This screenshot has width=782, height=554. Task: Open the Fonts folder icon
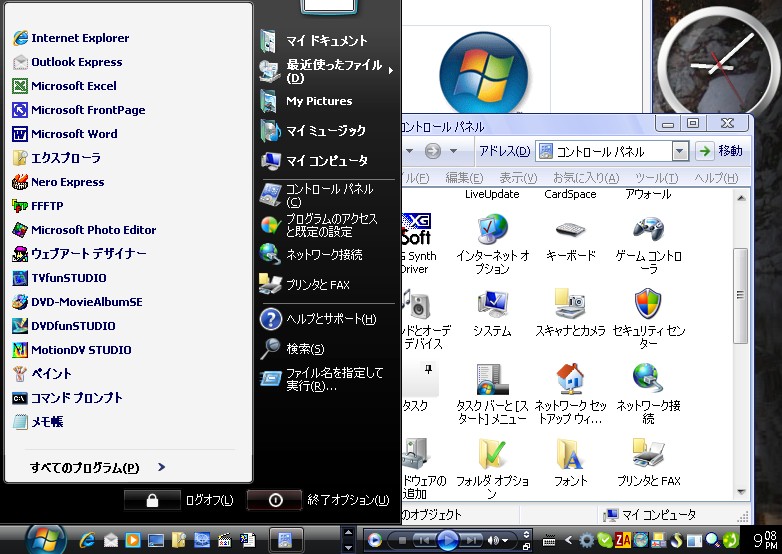(x=570, y=455)
